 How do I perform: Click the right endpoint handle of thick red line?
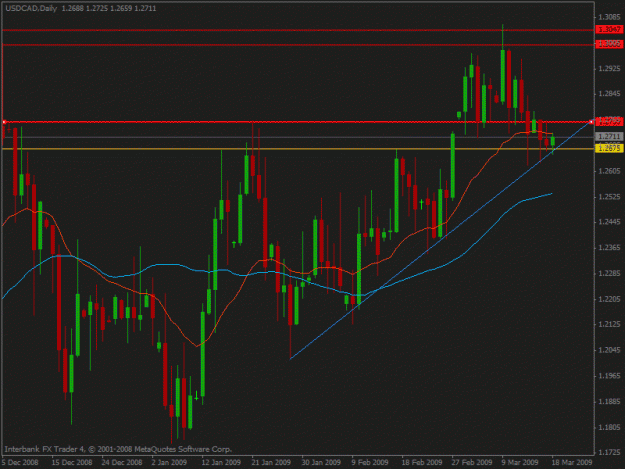coord(591,122)
